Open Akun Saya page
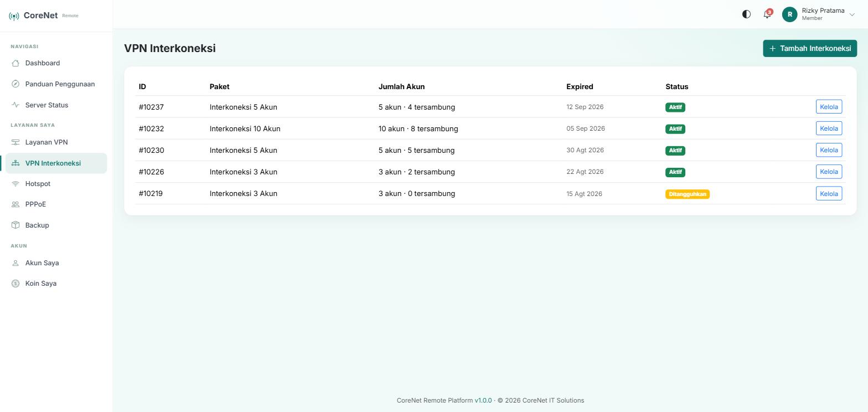This screenshot has width=868, height=412. point(56,263)
